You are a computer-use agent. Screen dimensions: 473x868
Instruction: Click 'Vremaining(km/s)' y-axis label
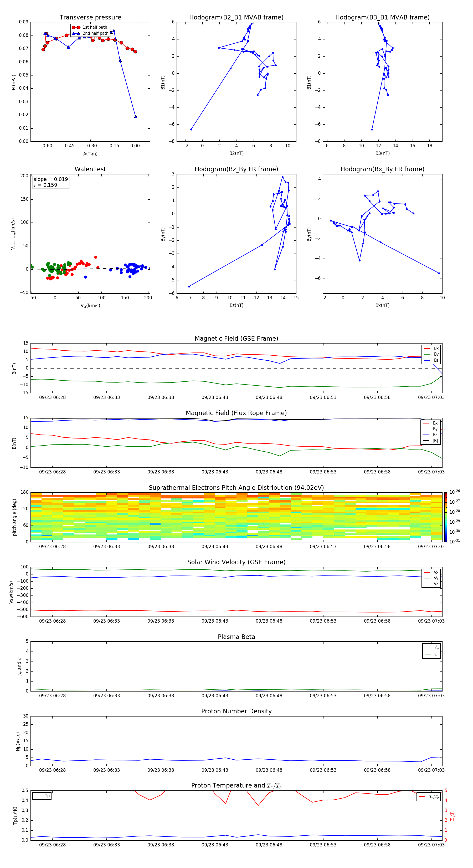[13, 234]
